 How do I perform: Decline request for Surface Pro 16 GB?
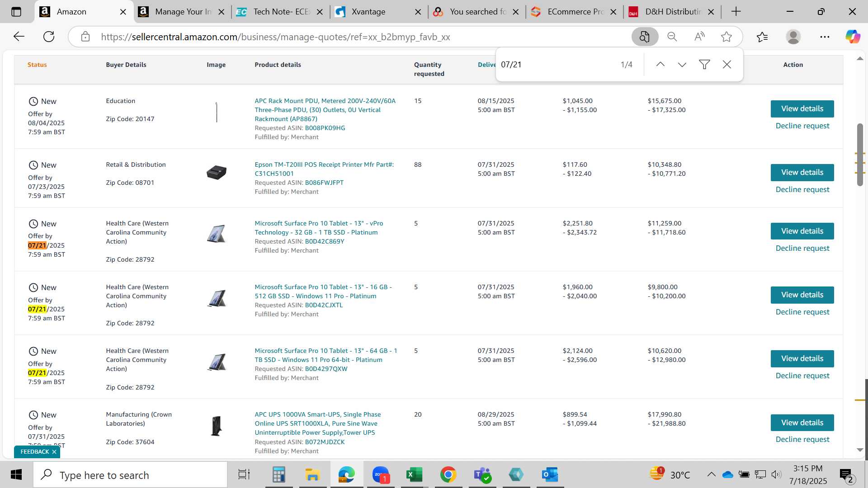tap(802, 312)
